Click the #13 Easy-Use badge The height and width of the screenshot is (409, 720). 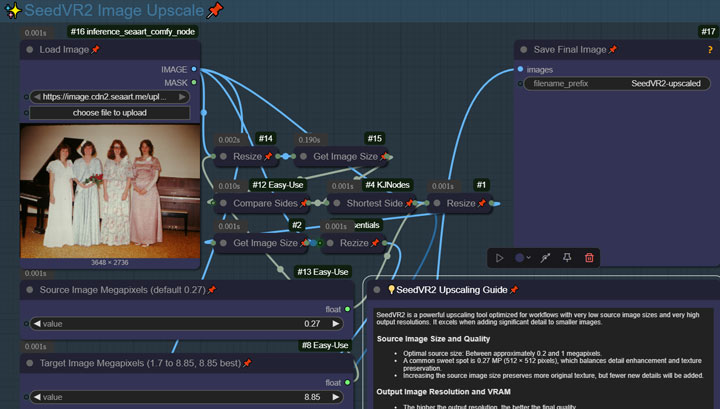[x=323, y=272]
